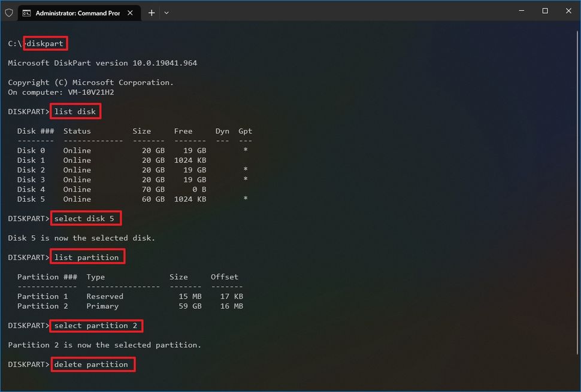Click the '60 GB' size of Disk 5
Screen dimensions: 581x392
click(153, 199)
